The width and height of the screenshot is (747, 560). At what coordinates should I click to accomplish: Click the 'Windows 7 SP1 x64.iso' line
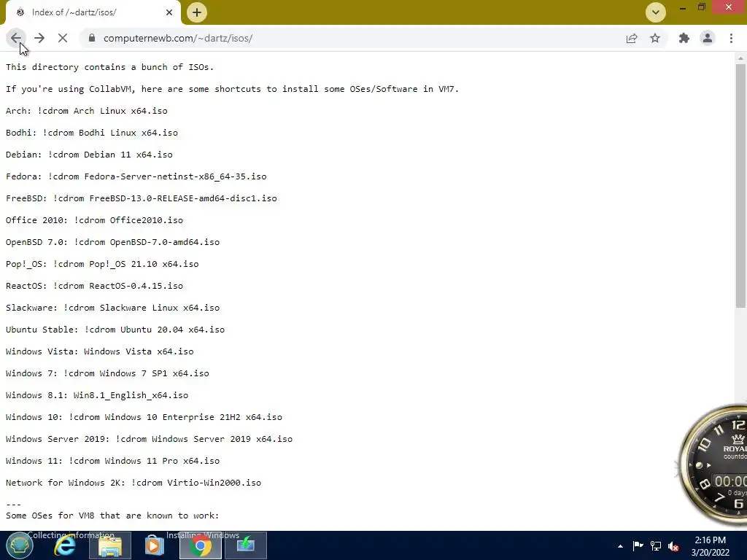pyautogui.click(x=108, y=374)
